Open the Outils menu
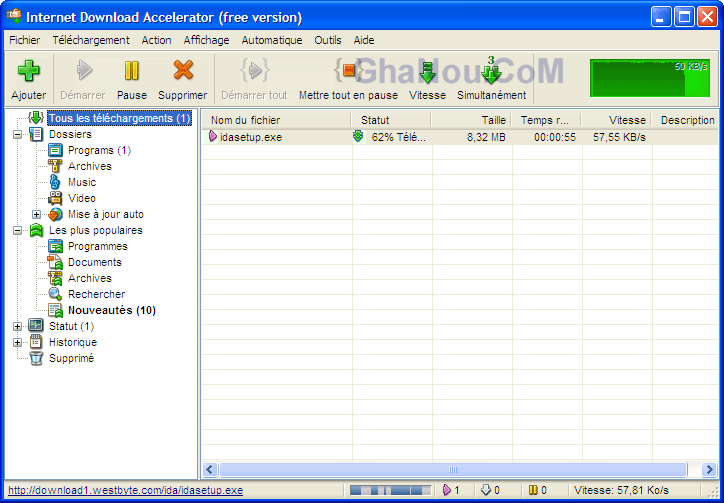 coord(328,40)
